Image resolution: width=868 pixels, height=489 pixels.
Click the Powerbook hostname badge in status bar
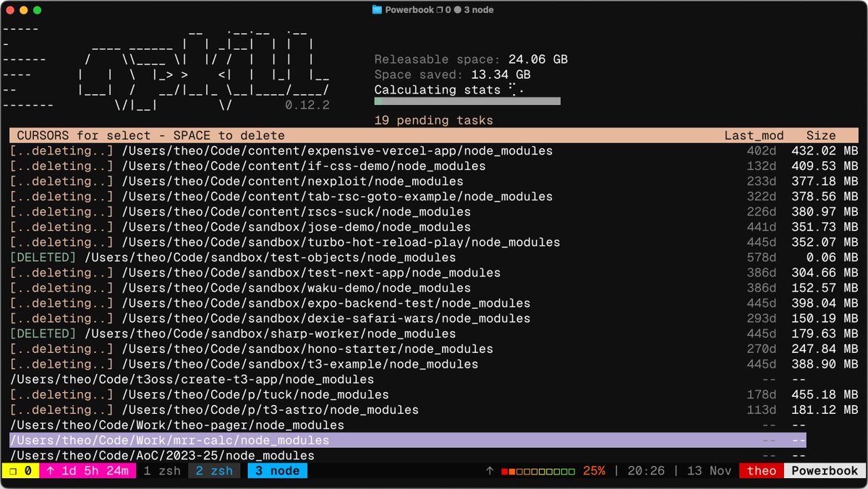click(x=825, y=471)
